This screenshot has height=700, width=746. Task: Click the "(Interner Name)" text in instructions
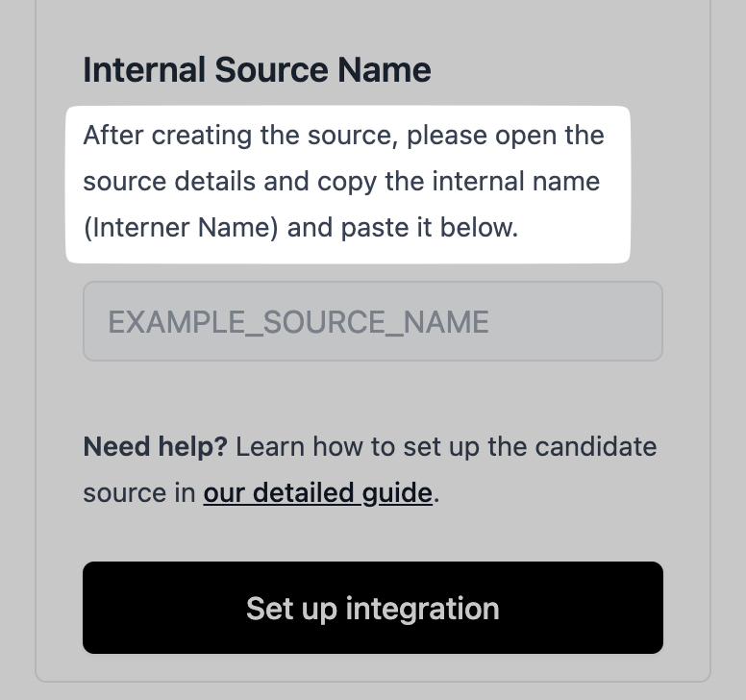click(181, 228)
